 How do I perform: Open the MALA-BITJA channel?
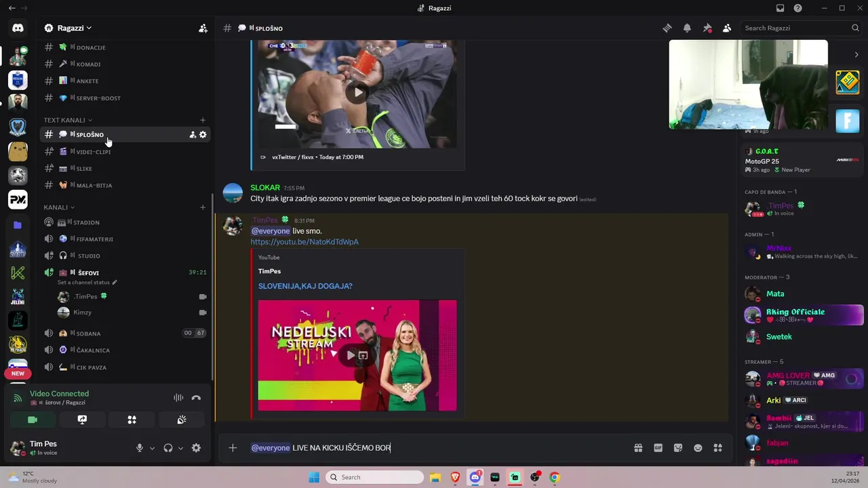pyautogui.click(x=126, y=185)
